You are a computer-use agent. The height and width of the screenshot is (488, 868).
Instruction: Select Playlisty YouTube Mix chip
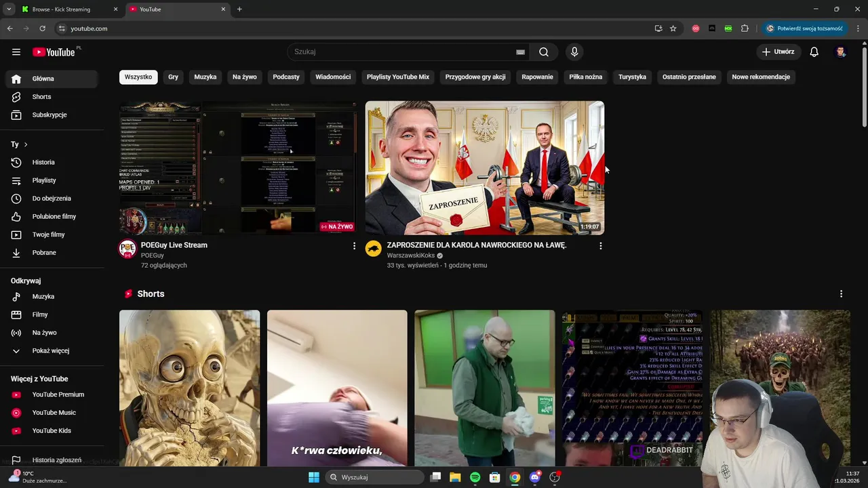(398, 77)
